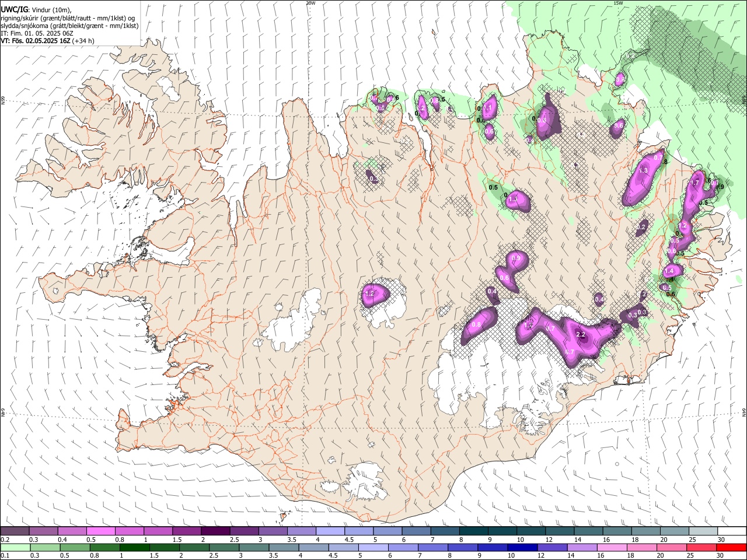Pick the 5 pale lavender swatch in the lower rain legend
747x560 pixels.
pos(372,547)
